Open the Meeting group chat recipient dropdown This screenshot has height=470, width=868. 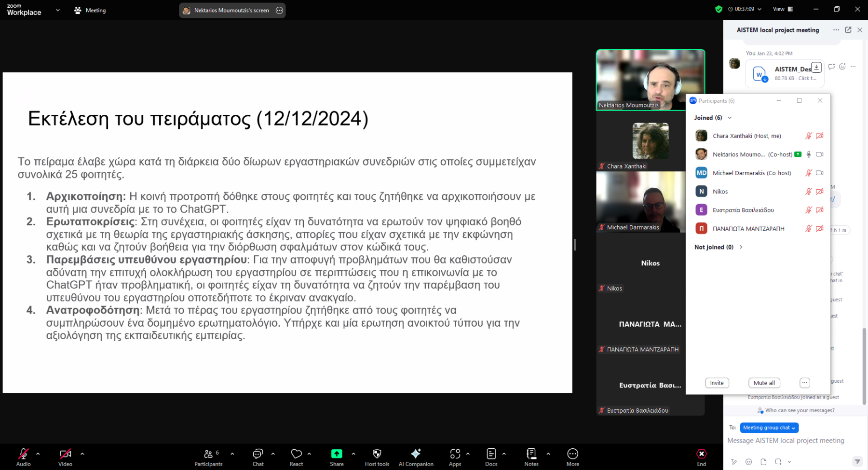769,428
